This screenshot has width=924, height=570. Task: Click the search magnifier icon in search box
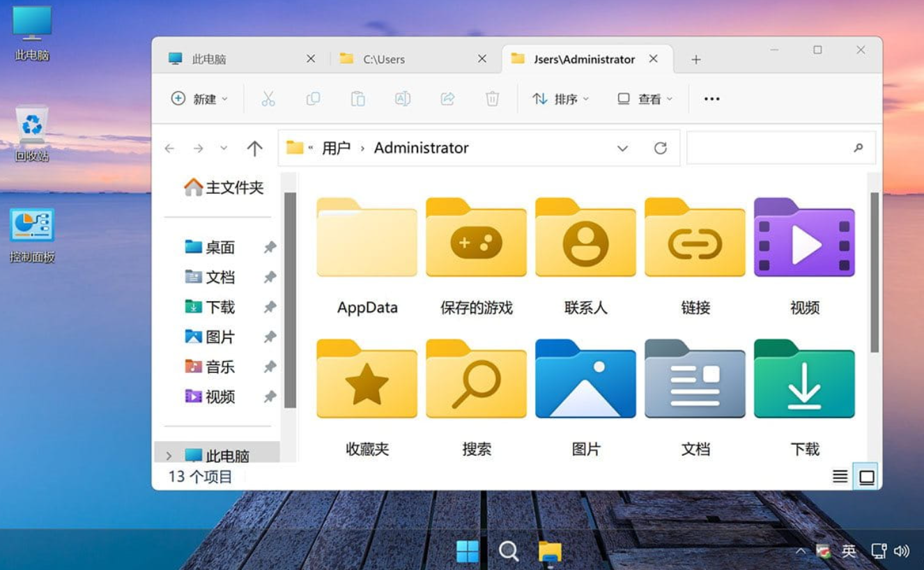(x=858, y=148)
